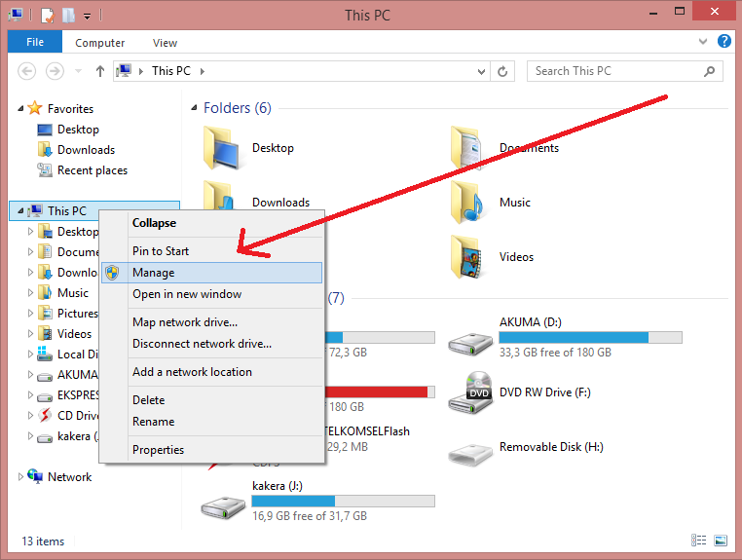This screenshot has width=742, height=560.
Task: Click the This PC system icon in title bar
Action: click(x=16, y=16)
